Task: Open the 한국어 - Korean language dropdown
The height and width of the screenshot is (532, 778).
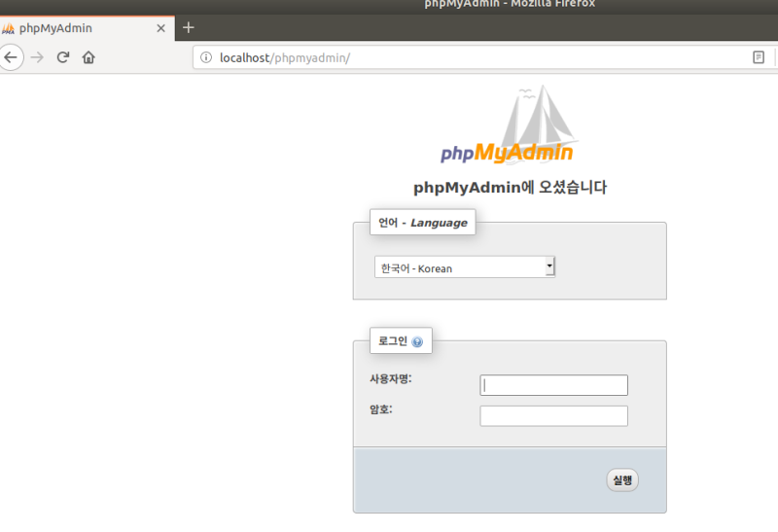Action: tap(465, 267)
